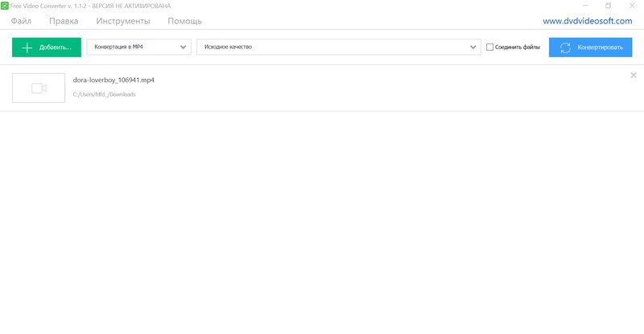Select the file name dora-loverboy_106941.mp4

click(114, 80)
